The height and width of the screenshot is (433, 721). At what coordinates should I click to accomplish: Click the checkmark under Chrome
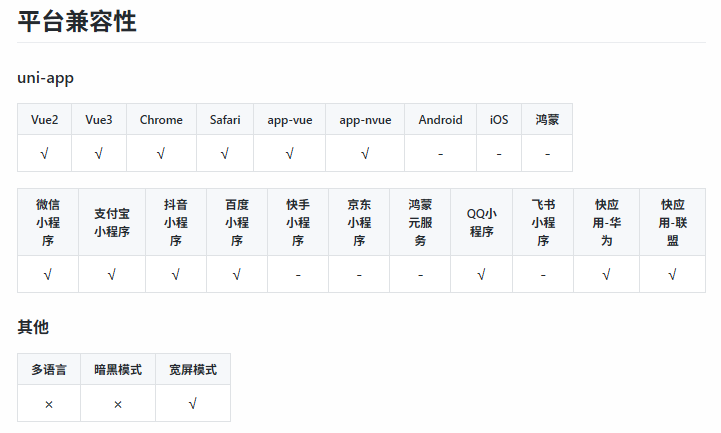(x=161, y=154)
